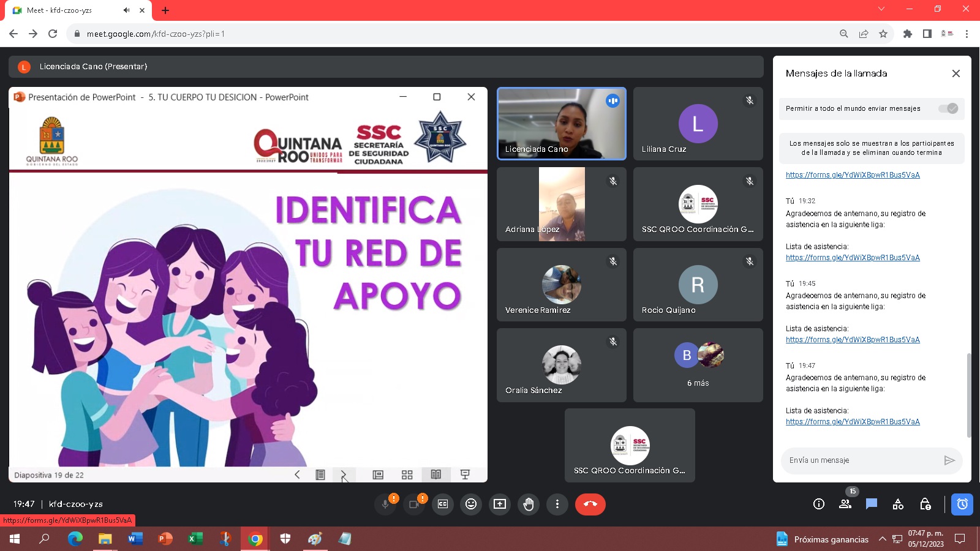The image size is (980, 551).
Task: Select the Licenciada Cano video tile
Action: [x=562, y=124]
